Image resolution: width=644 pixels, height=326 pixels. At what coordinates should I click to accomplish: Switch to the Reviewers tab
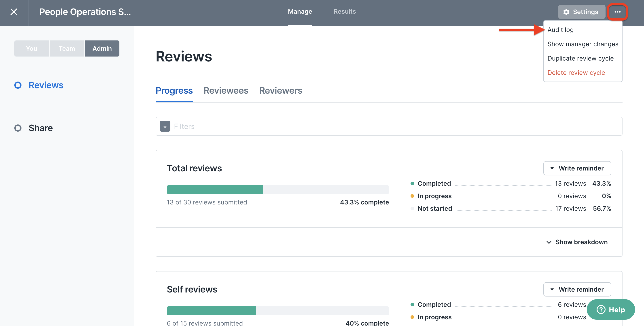(x=280, y=90)
